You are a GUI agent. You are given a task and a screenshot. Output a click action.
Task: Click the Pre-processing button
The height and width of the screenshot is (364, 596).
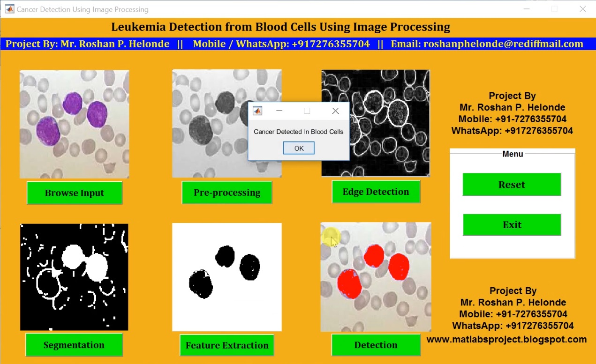[226, 193]
